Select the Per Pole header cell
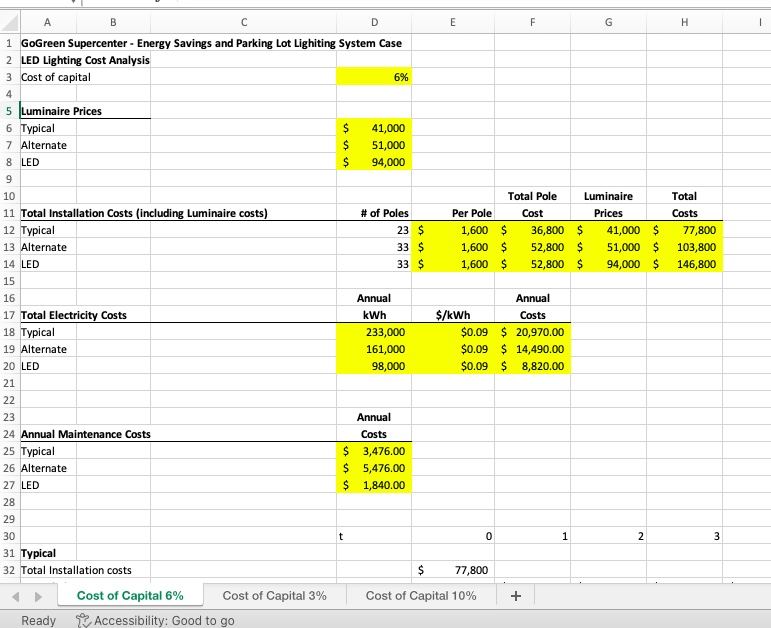The width and height of the screenshot is (771, 628). click(453, 213)
